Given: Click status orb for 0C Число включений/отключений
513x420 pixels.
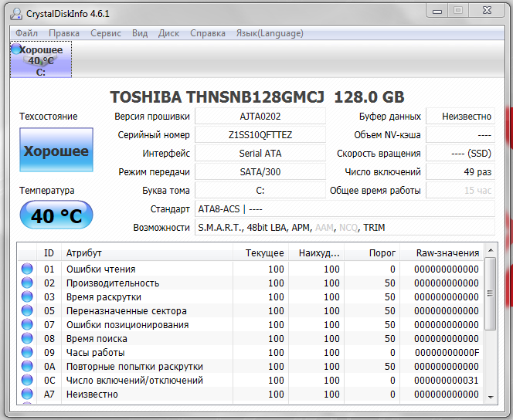Looking at the screenshot, I should click(27, 380).
